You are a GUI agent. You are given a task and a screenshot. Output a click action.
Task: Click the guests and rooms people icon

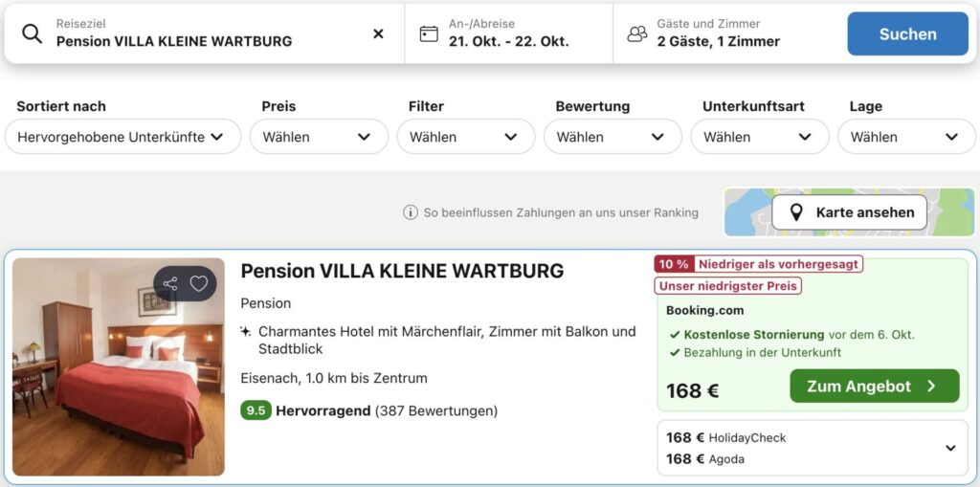tap(636, 33)
